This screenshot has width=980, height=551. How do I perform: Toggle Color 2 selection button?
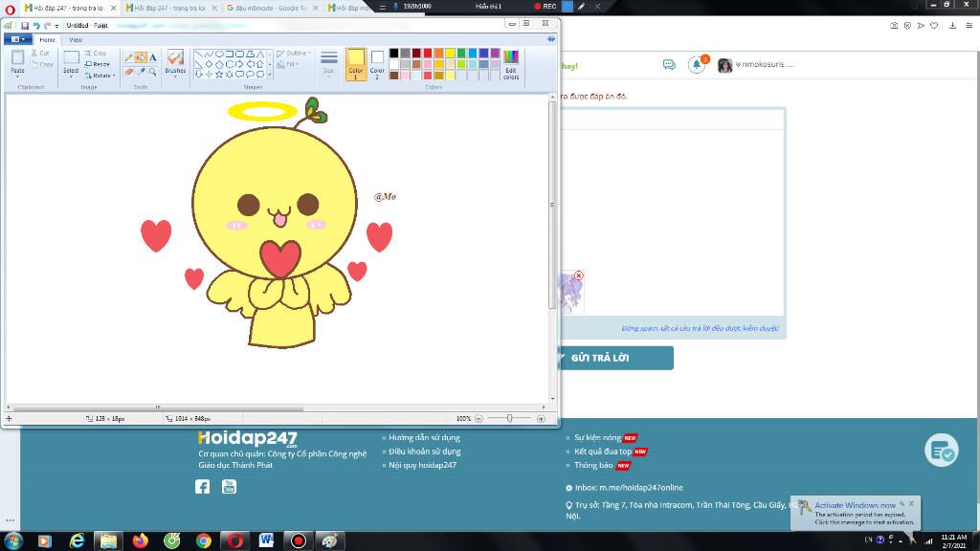coord(377,64)
